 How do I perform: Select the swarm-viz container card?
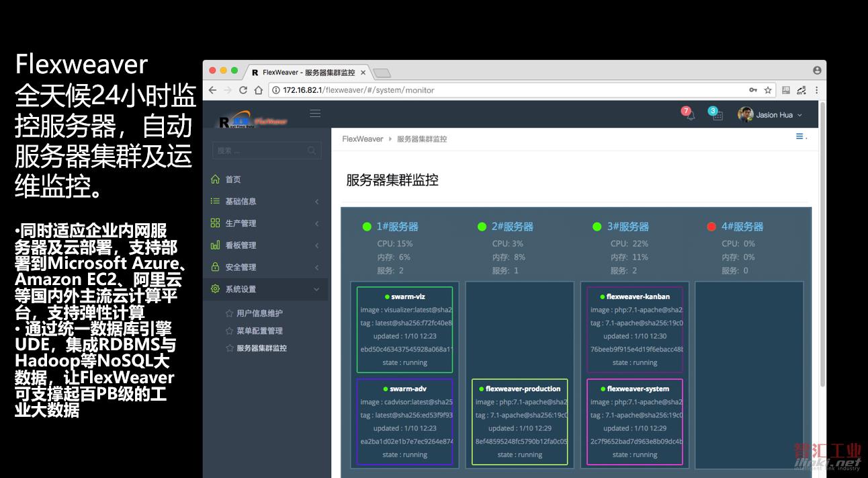(x=404, y=329)
